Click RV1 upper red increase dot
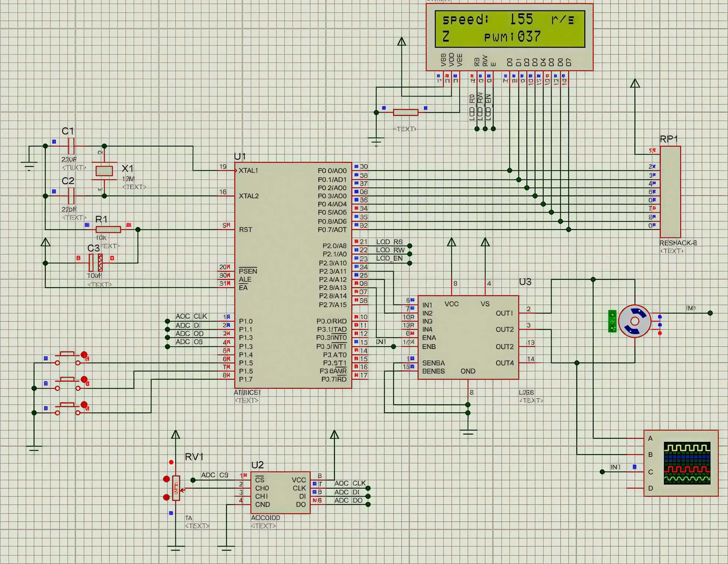Image resolution: width=728 pixels, height=564 pixels. click(166, 479)
